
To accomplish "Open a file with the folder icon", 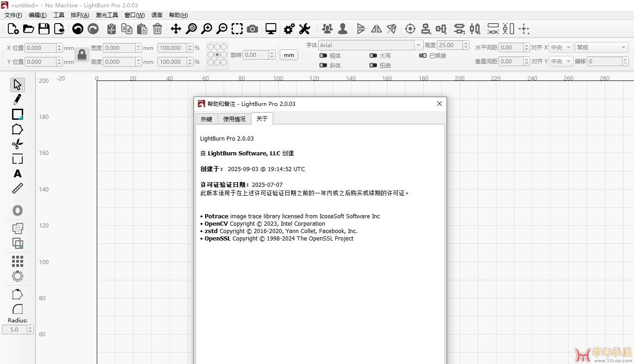I will click(29, 29).
